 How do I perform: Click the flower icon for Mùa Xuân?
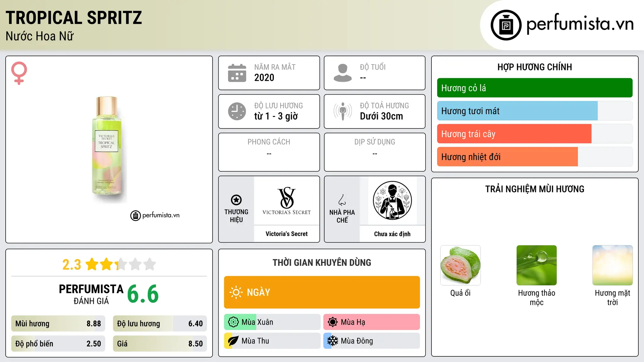233,322
